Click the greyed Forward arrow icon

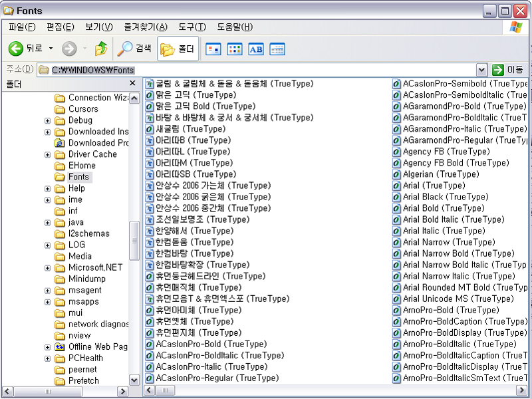click(x=69, y=49)
